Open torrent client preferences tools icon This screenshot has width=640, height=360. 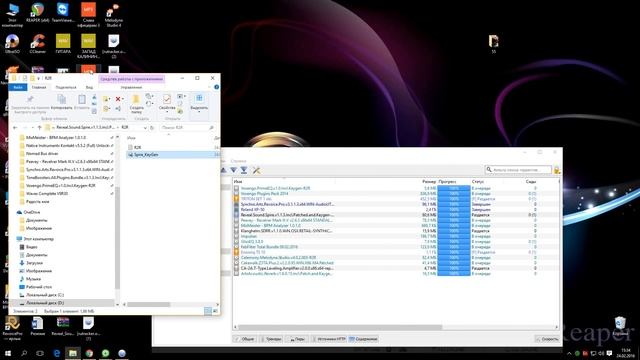(x=256, y=170)
